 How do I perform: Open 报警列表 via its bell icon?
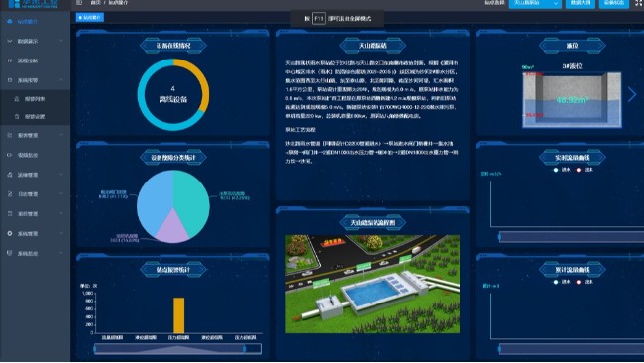(x=17, y=98)
